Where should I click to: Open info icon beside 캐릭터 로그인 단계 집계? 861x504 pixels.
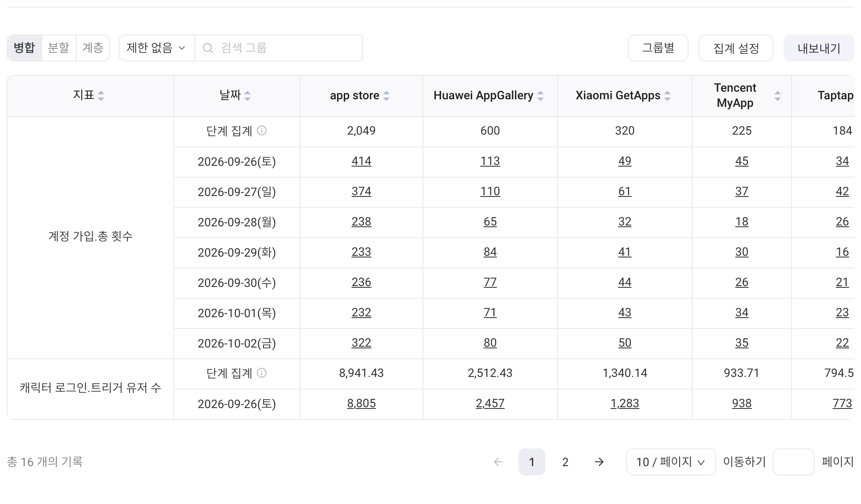(262, 373)
